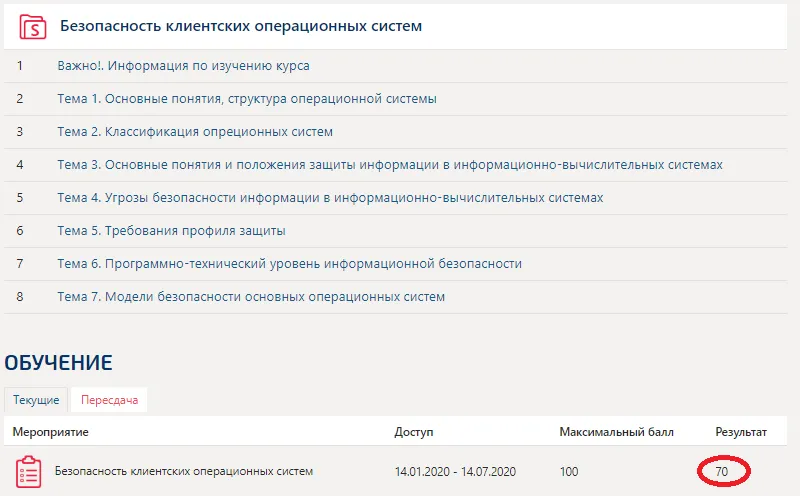Open Тема 2 Классификация link
This screenshot has width=800, height=496.
tap(195, 132)
